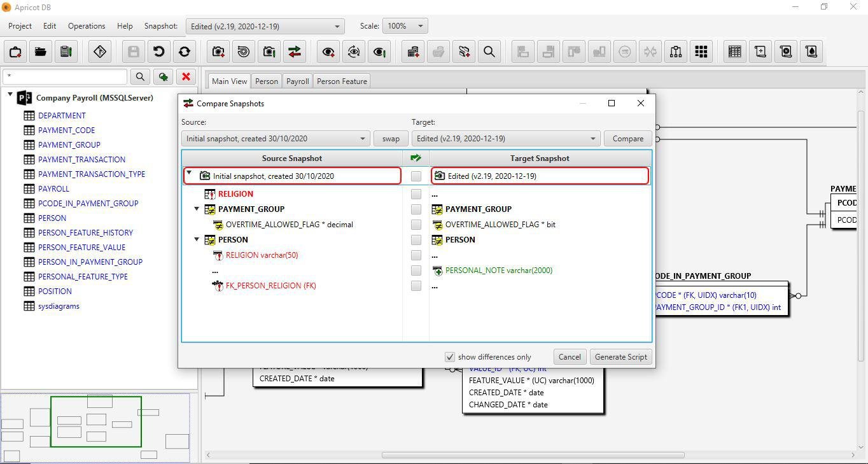This screenshot has width=868, height=464.
Task: Uncheck 'show differences only' checkbox
Action: (x=450, y=357)
